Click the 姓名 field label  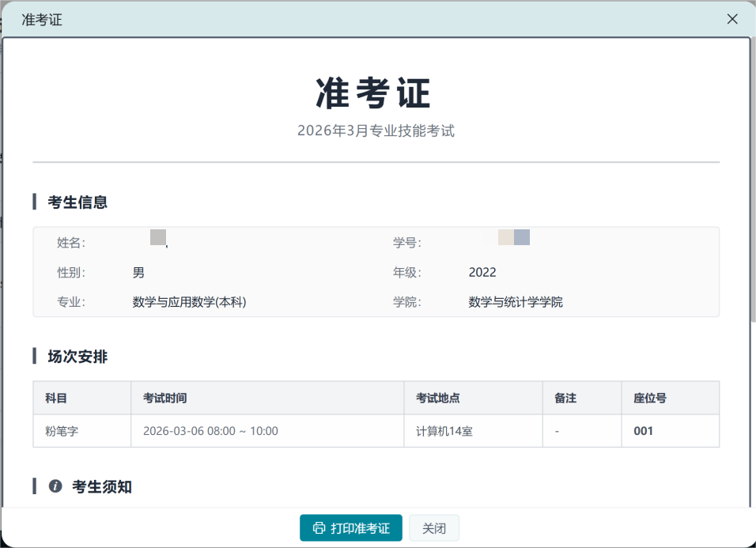[x=71, y=243]
